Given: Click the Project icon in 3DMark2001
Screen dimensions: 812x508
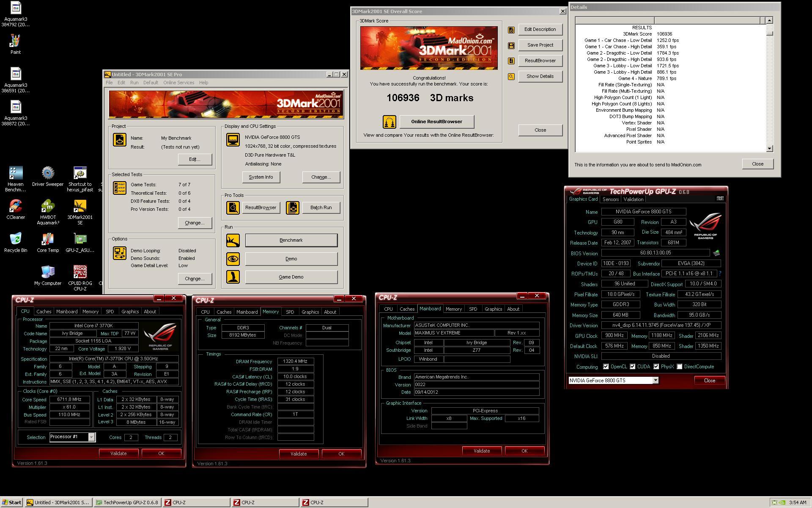Looking at the screenshot, I should click(120, 140).
